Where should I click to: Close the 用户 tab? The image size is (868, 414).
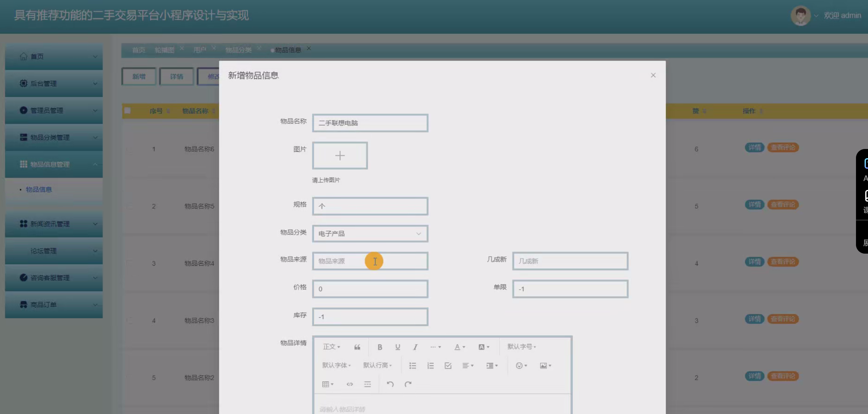pos(214,48)
